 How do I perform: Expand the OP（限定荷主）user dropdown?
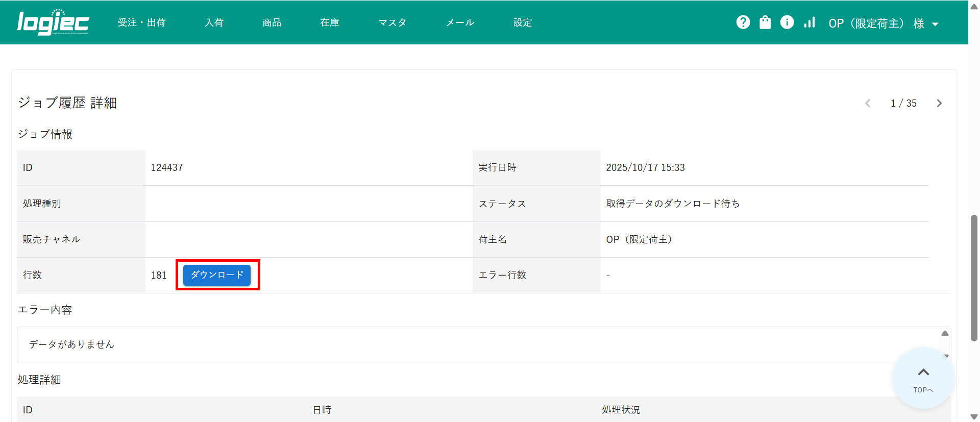(x=884, y=23)
